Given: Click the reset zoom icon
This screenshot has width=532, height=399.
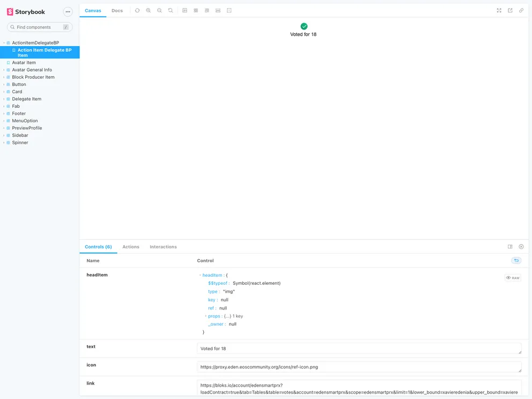Looking at the screenshot, I should point(169,10).
